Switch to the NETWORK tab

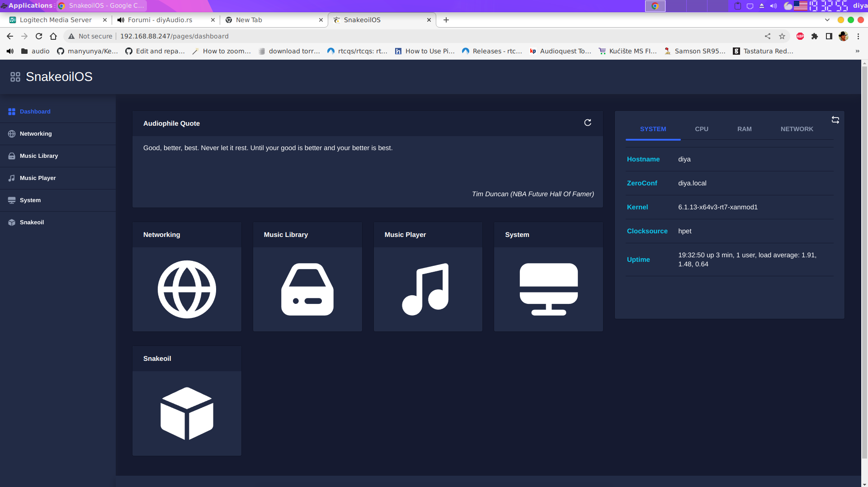[x=797, y=129]
